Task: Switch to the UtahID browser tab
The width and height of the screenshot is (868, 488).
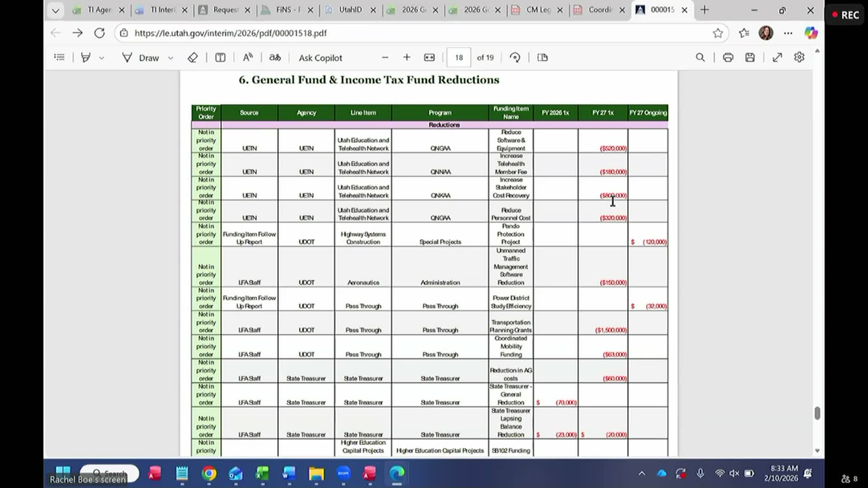Action: click(x=350, y=10)
